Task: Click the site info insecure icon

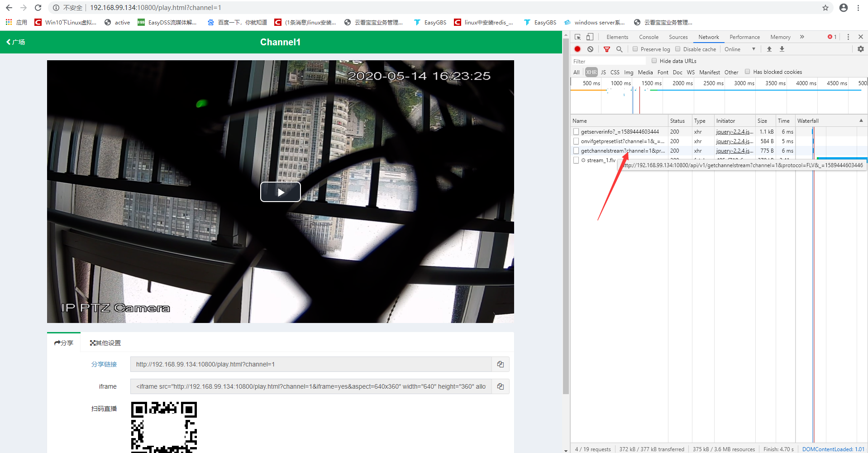Action: [56, 8]
